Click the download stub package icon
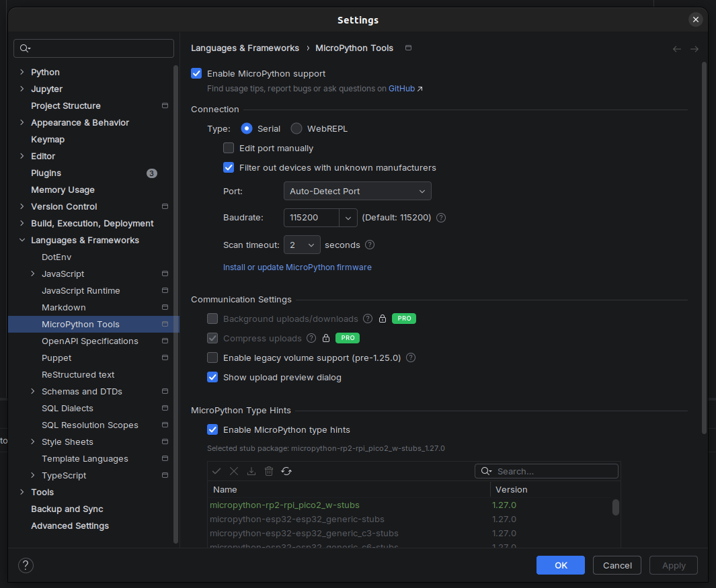 pyautogui.click(x=251, y=471)
